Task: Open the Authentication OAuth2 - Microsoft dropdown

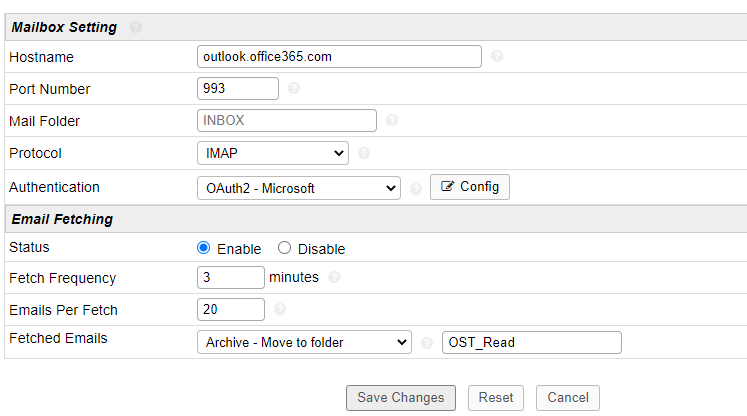Action: pos(299,188)
